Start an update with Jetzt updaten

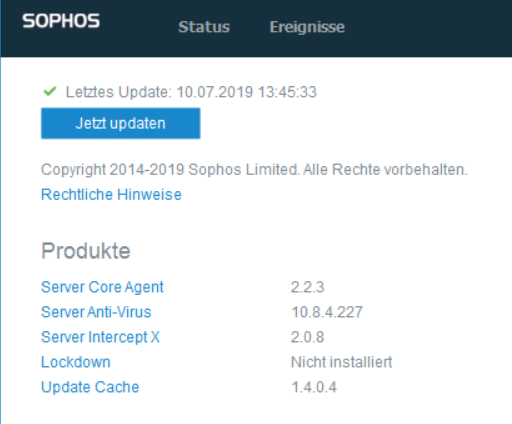[121, 123]
